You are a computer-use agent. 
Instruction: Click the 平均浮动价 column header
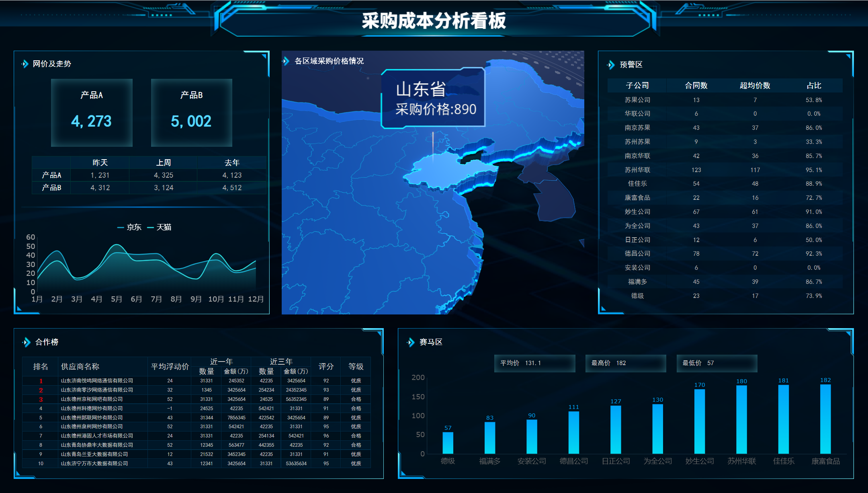pyautogui.click(x=170, y=366)
